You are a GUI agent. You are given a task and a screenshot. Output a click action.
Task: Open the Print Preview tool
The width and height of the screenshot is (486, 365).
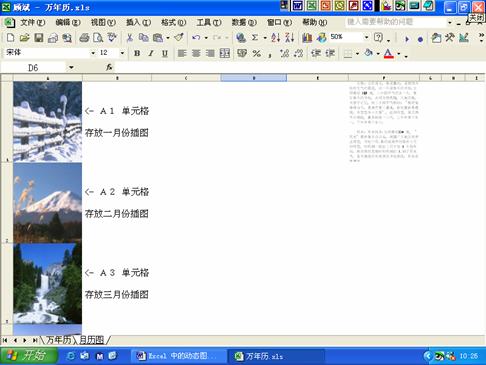(x=98, y=38)
